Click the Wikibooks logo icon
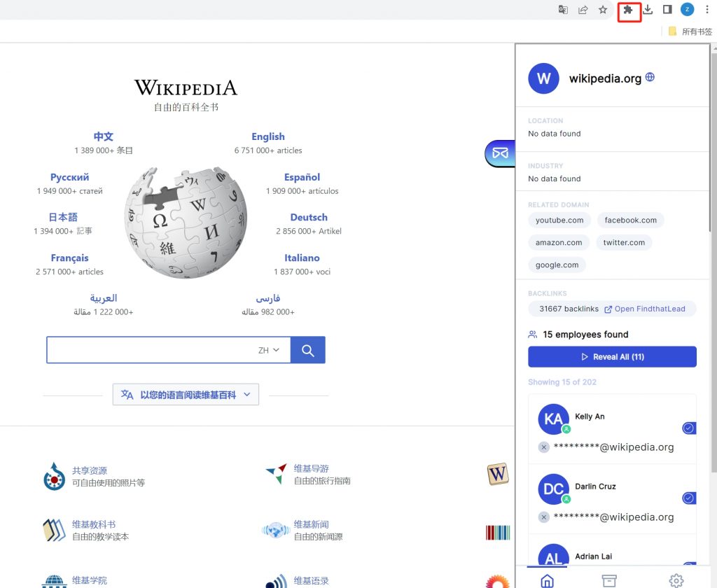Image resolution: width=717 pixels, height=588 pixels. point(55,530)
